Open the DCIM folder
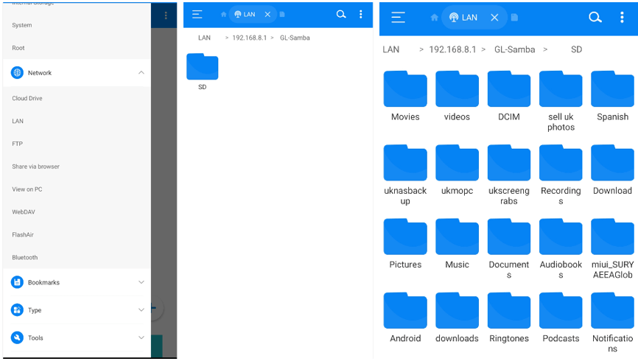The width and height of the screenshot is (638, 364). [x=509, y=96]
